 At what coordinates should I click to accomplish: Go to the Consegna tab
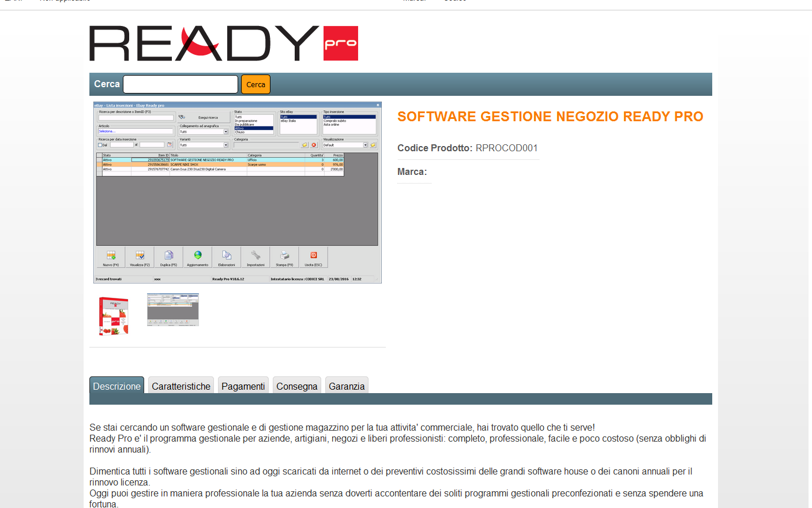pos(297,386)
